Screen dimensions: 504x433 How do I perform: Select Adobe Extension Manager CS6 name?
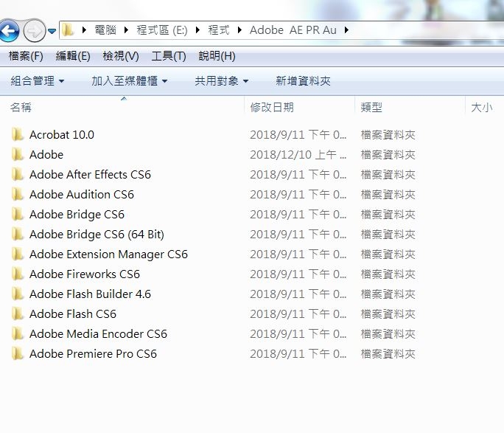pyautogui.click(x=108, y=254)
